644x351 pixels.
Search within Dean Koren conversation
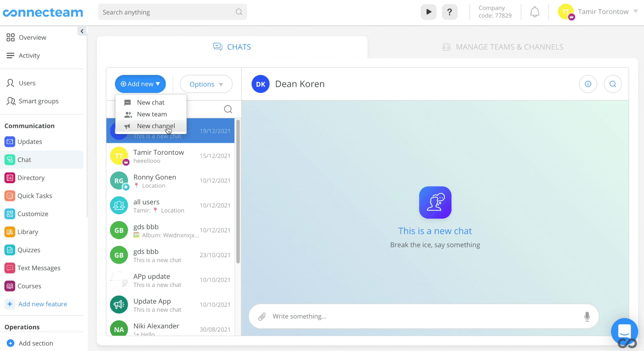(x=613, y=84)
